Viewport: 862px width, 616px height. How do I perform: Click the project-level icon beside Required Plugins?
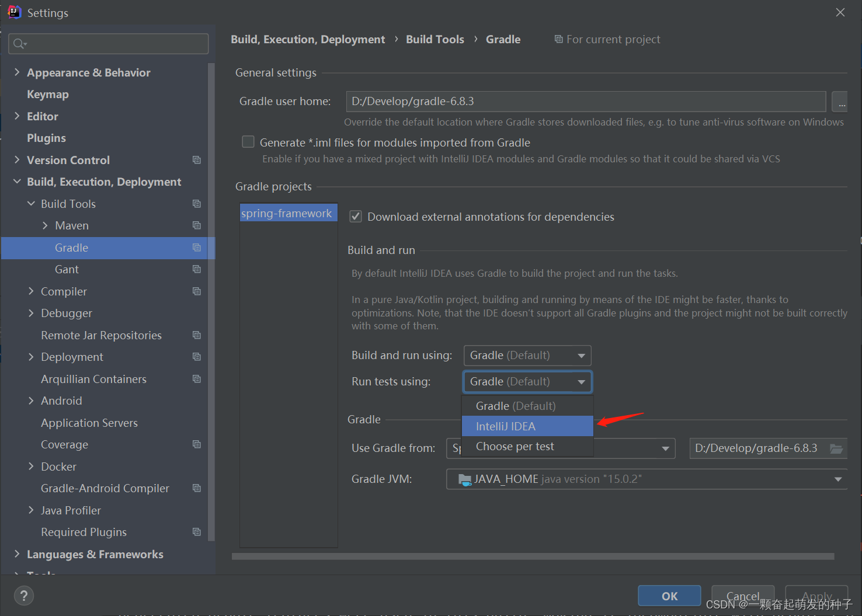pyautogui.click(x=197, y=532)
